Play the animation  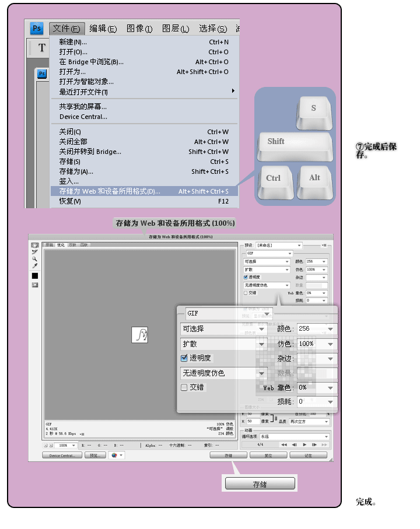pos(304,444)
